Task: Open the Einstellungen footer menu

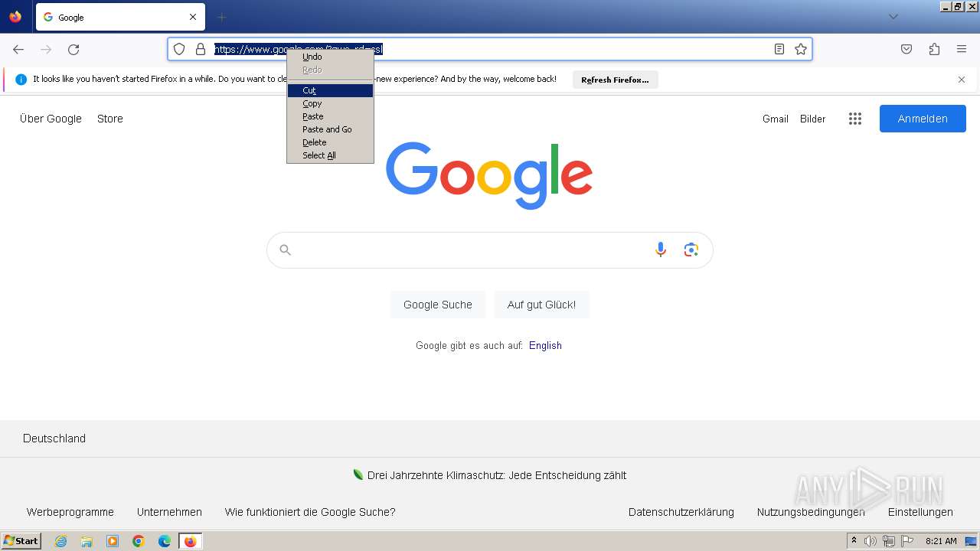Action: (x=920, y=512)
